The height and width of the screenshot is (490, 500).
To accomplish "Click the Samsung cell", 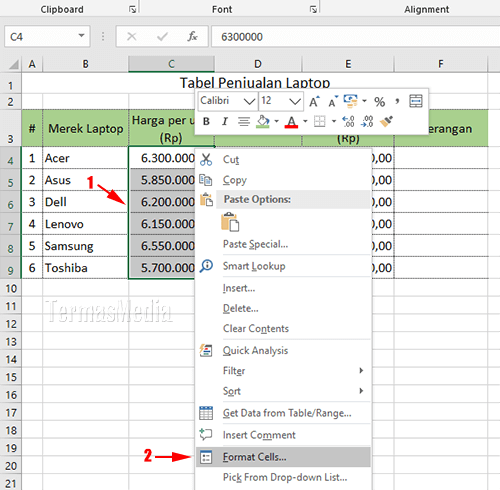I will (85, 246).
